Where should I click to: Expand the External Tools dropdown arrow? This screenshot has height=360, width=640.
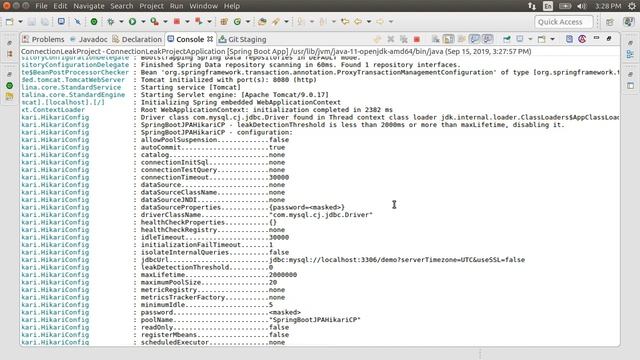click(x=165, y=22)
